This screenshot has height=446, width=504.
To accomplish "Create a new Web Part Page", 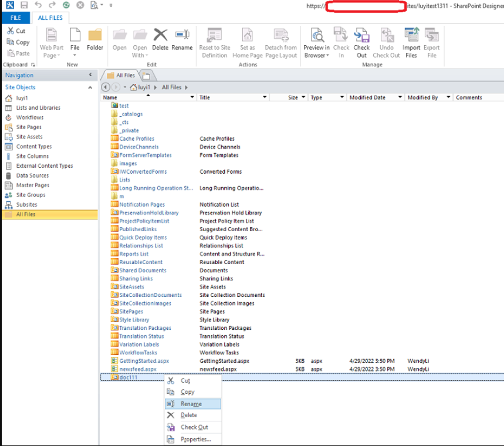I will coord(52,43).
